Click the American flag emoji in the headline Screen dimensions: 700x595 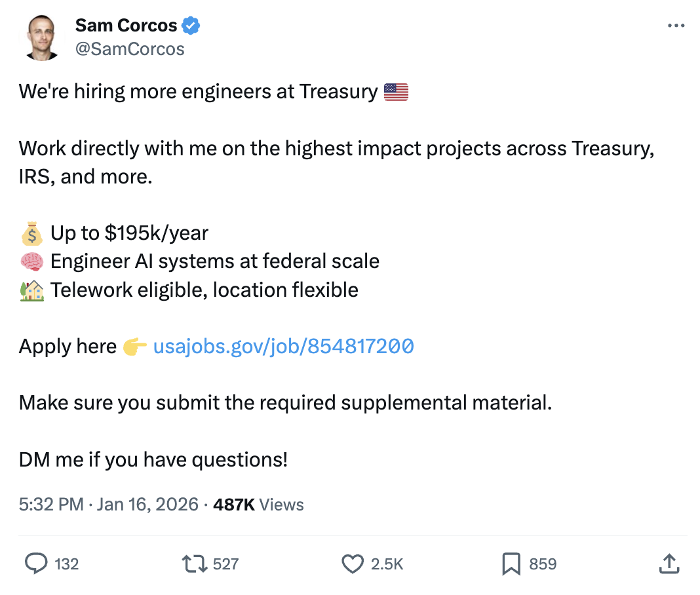[x=397, y=91]
